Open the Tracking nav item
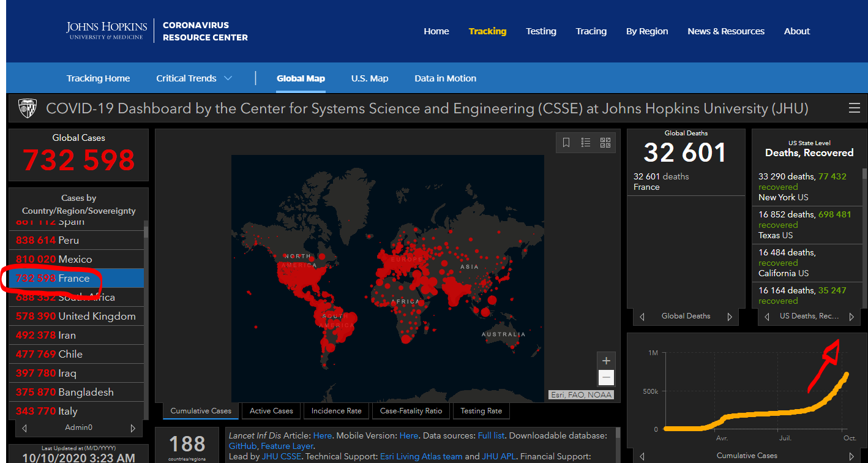This screenshot has height=463, width=868. tap(487, 31)
